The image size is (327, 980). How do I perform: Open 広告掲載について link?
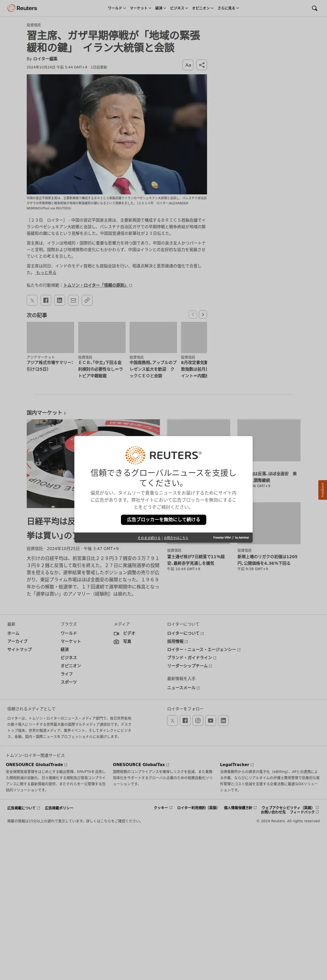(24, 808)
